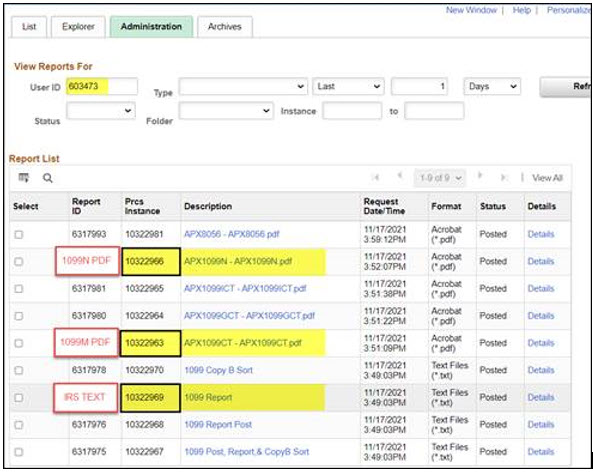Open Details for APX1099GCT row
Viewport: 593px width, 474px height.
coord(541,316)
